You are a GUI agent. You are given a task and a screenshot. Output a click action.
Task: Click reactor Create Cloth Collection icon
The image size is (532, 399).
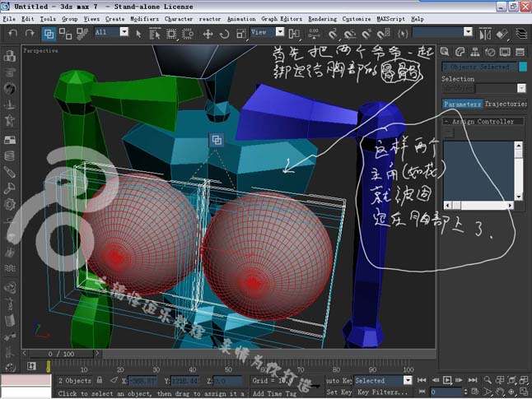click(x=10, y=72)
